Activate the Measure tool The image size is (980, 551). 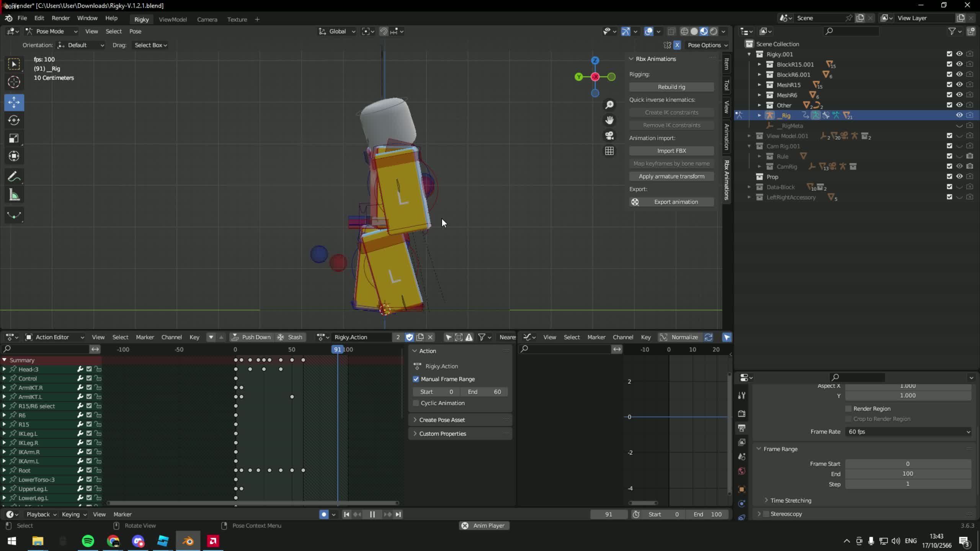[14, 194]
